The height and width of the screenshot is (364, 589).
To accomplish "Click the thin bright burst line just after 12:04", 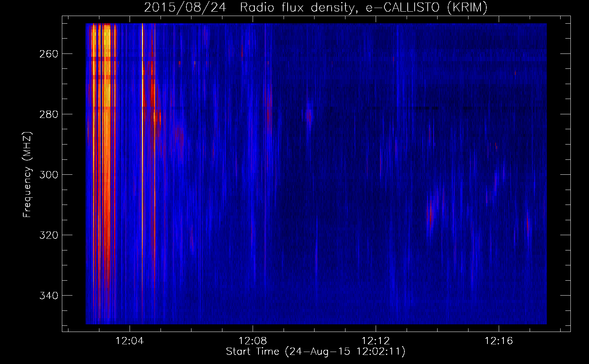I will click(142, 174).
